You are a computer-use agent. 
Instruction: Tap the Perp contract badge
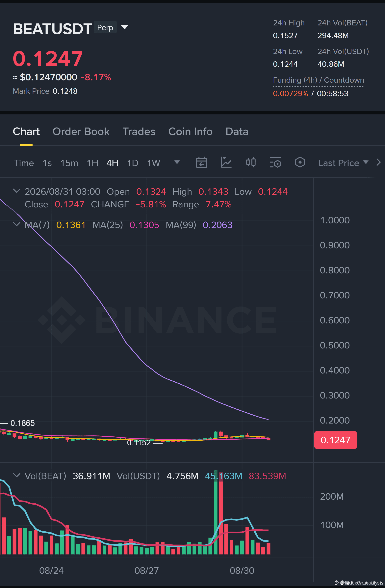coord(105,27)
